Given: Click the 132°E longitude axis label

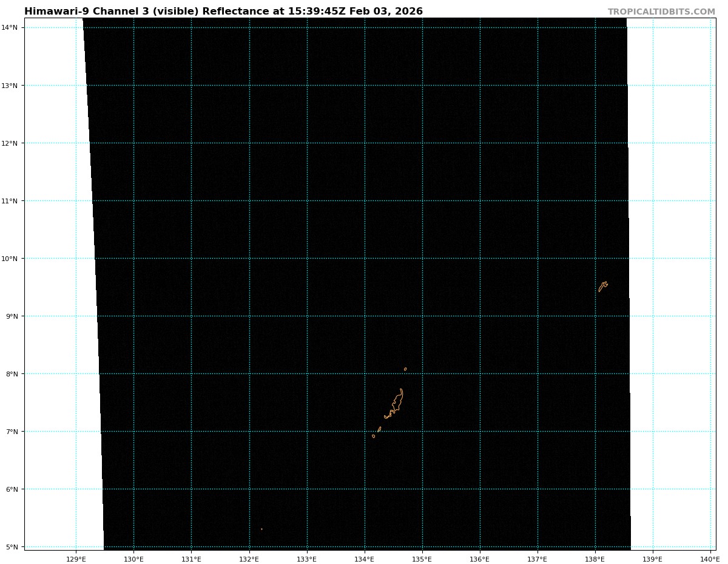Looking at the screenshot, I should (249, 559).
